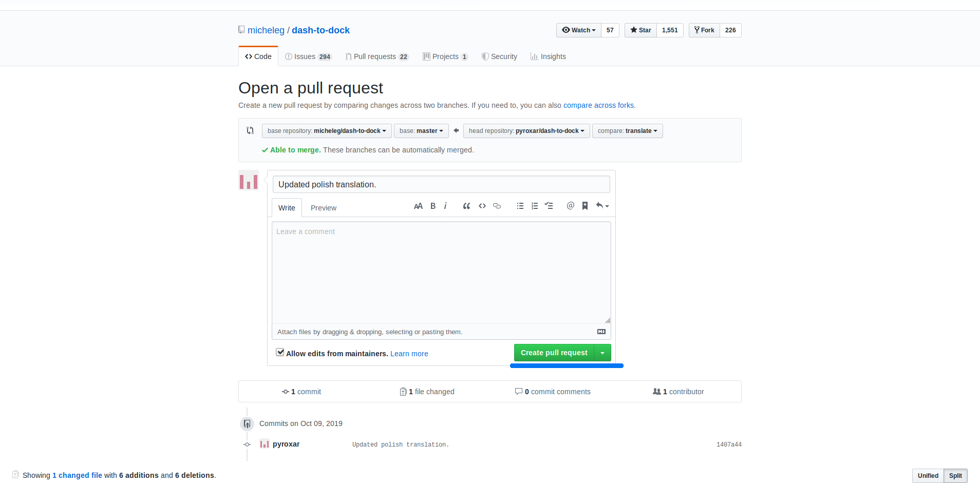Add a numbered list via toolbar icon

pyautogui.click(x=535, y=206)
